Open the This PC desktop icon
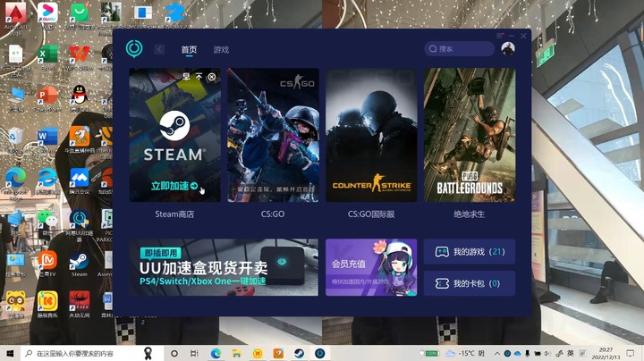This screenshot has width=644, height=361. tap(15, 99)
